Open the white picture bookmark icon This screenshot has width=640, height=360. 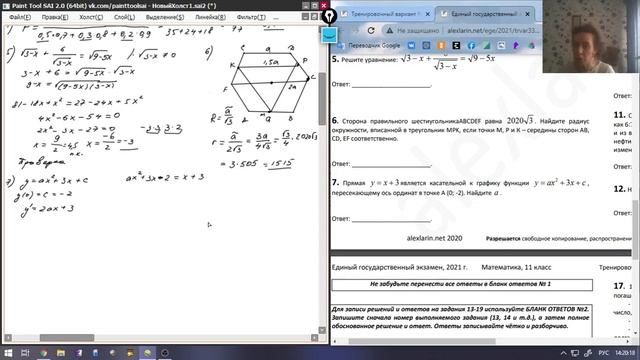[501, 45]
